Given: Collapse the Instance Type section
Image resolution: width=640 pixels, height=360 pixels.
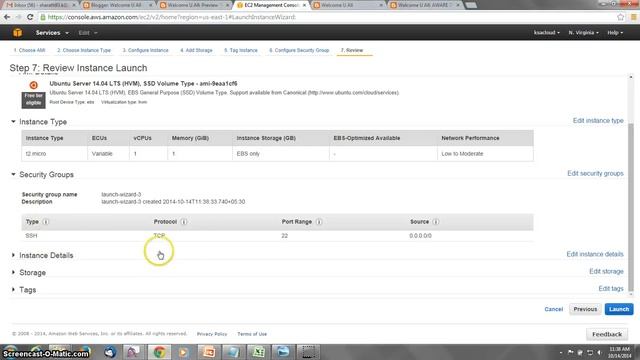Looking at the screenshot, I should click(x=13, y=122).
